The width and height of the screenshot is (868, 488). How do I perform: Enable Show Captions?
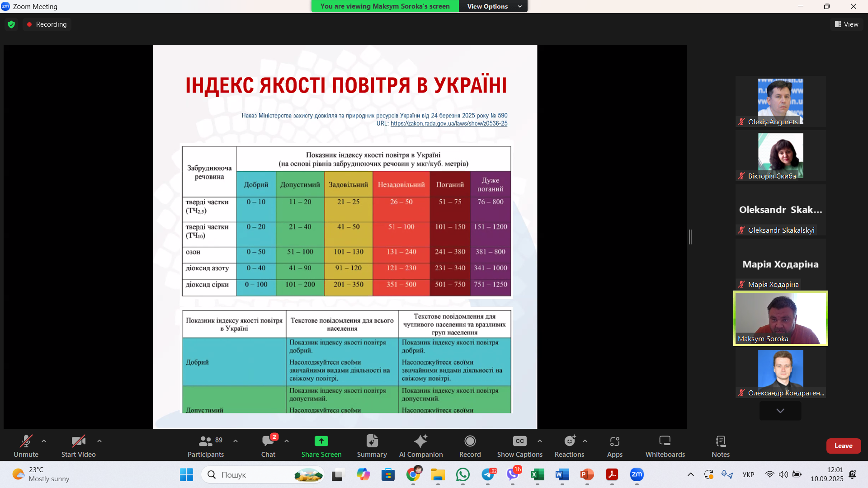(x=519, y=445)
